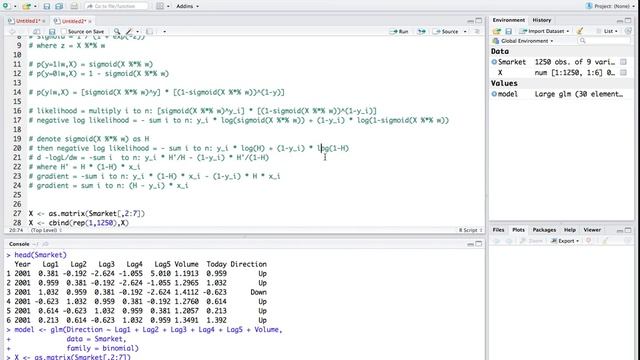Click the Console pane title

pos(19,244)
